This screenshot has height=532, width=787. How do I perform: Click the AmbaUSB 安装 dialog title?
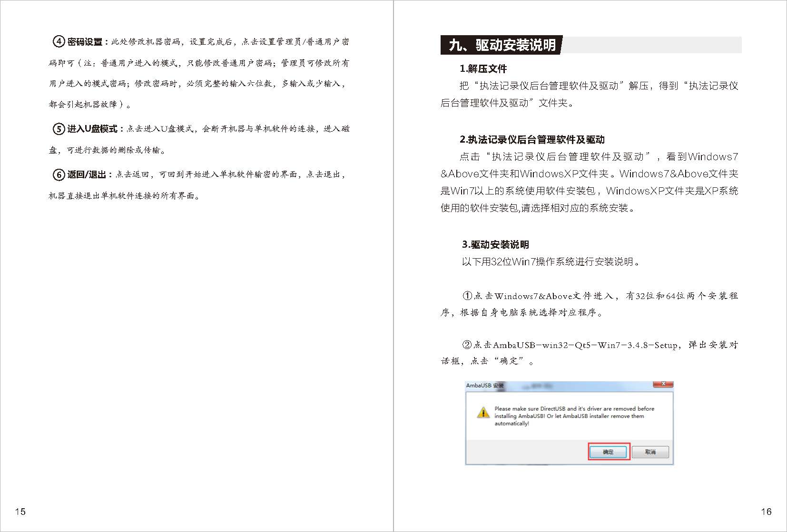coord(484,386)
